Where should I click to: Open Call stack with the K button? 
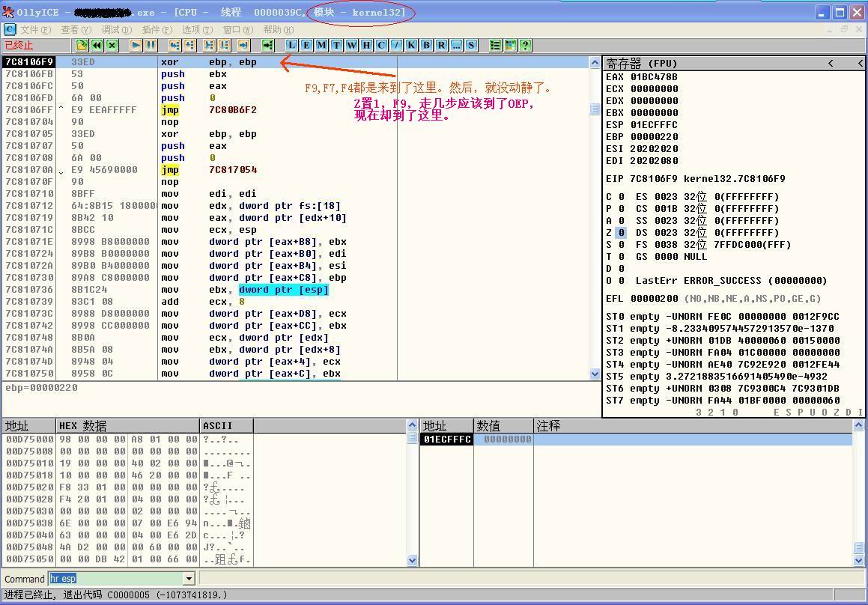pos(411,45)
